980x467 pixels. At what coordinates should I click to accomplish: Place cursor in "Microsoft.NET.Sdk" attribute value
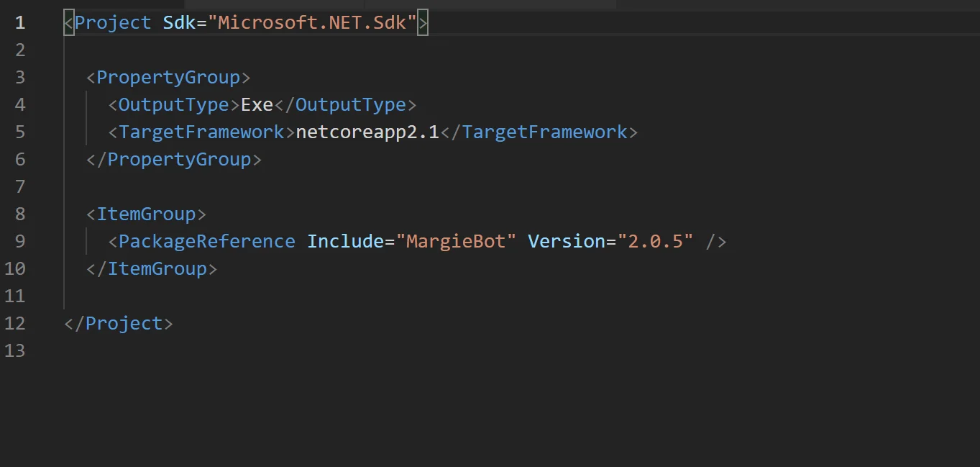(312, 23)
